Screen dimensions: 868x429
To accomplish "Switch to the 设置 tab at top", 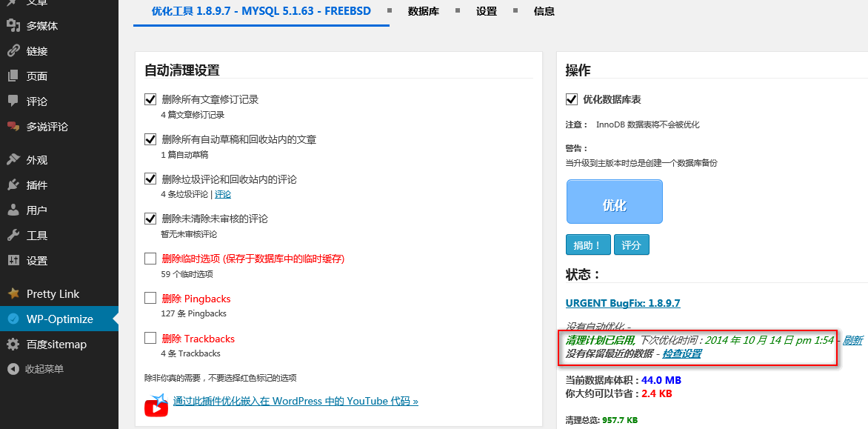I will pyautogui.click(x=487, y=11).
